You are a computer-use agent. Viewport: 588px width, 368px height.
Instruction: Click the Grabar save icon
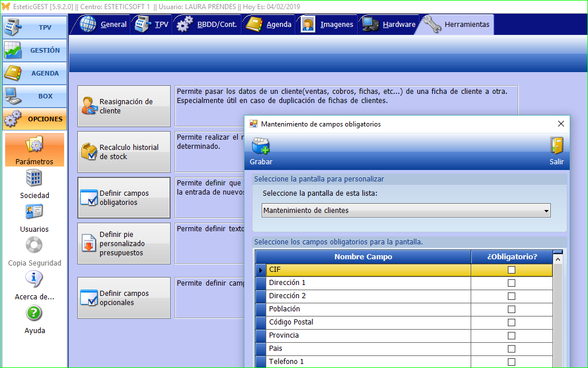point(261,147)
